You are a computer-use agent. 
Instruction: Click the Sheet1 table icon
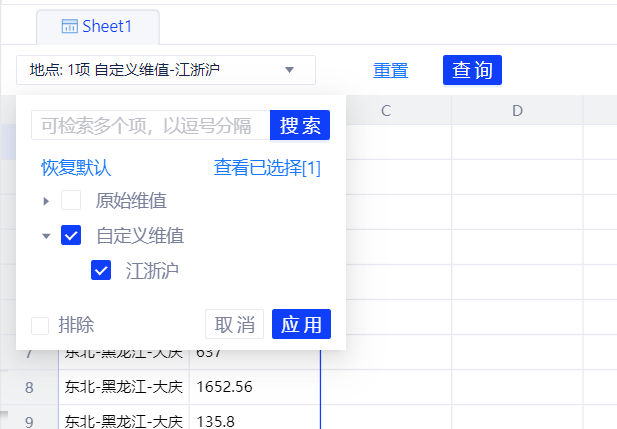coord(69,26)
